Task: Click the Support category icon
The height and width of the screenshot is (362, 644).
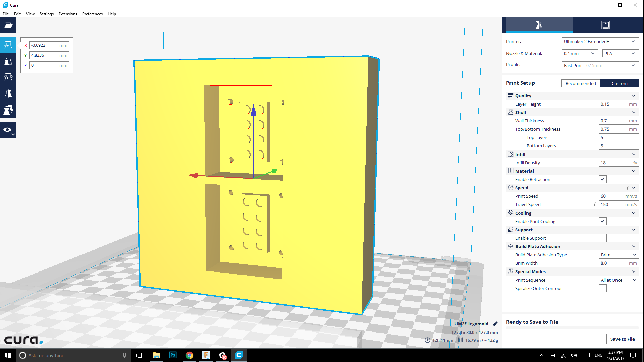Action: click(511, 230)
